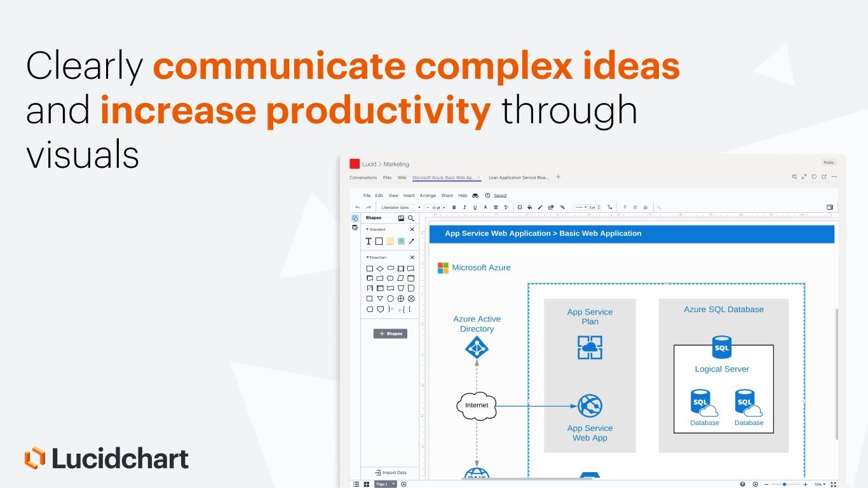Open revision history clock icon
Image resolution: width=868 pixels, height=488 pixels.
tap(487, 196)
